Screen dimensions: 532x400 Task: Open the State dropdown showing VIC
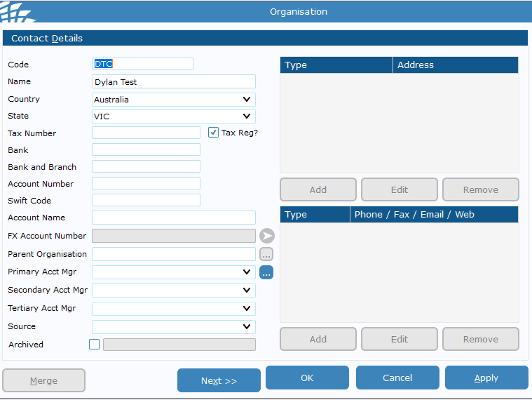[x=246, y=116]
